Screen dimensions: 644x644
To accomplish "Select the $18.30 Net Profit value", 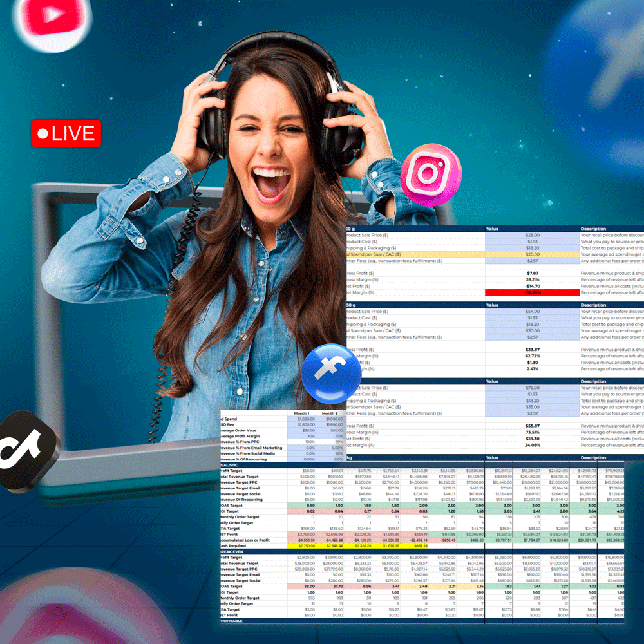I will pyautogui.click(x=533, y=439).
